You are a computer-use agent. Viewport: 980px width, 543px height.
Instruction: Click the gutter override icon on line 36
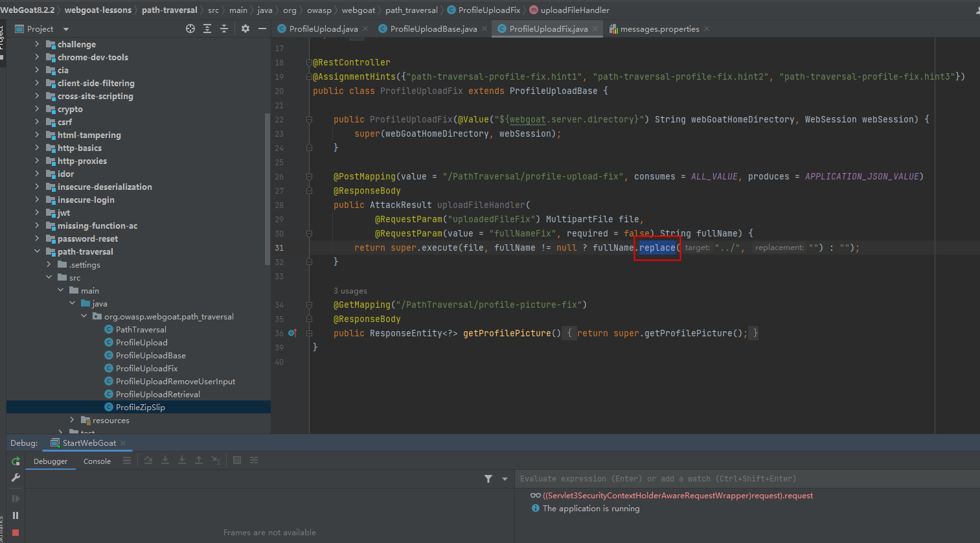pyautogui.click(x=292, y=333)
